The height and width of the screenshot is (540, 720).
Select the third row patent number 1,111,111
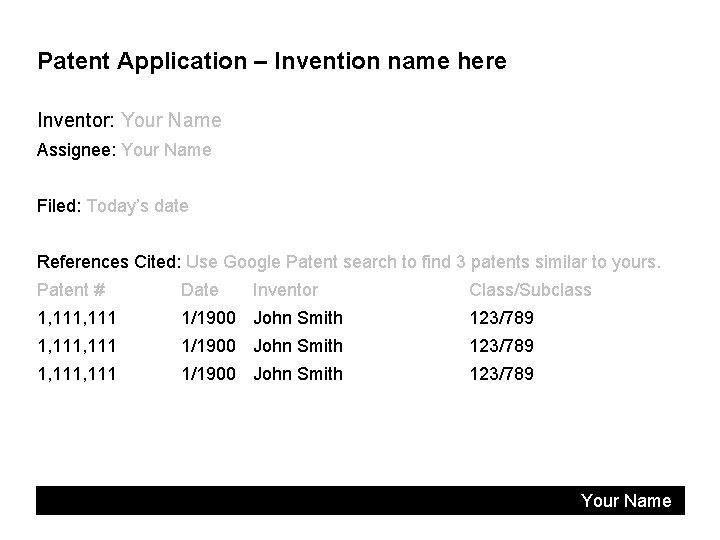click(77, 375)
